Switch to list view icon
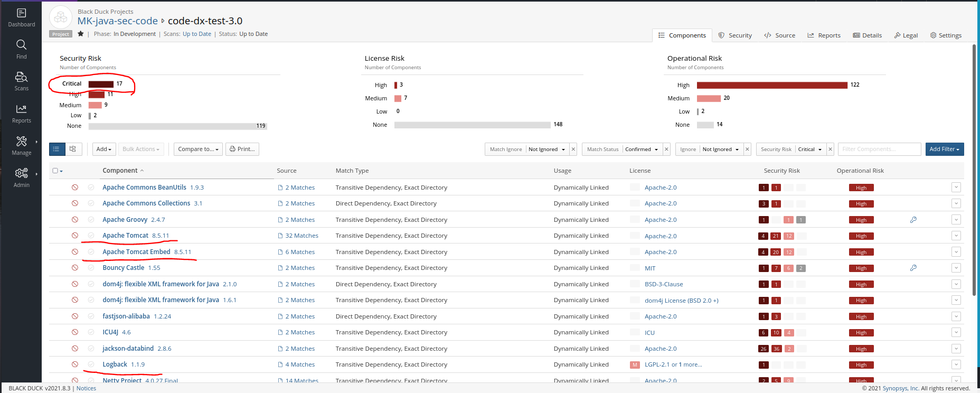Image resolution: width=980 pixels, height=393 pixels. pos(57,149)
